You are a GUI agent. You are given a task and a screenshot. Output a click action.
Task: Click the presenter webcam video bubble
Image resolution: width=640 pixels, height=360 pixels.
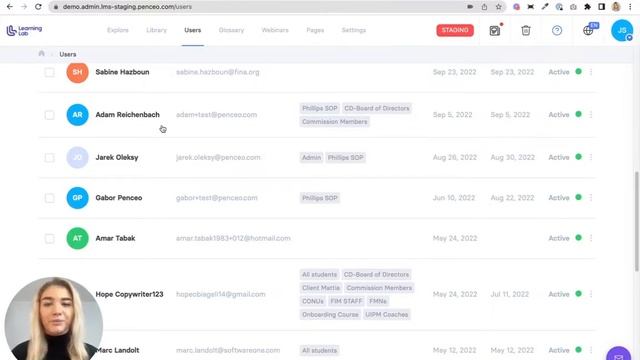pos(53,318)
